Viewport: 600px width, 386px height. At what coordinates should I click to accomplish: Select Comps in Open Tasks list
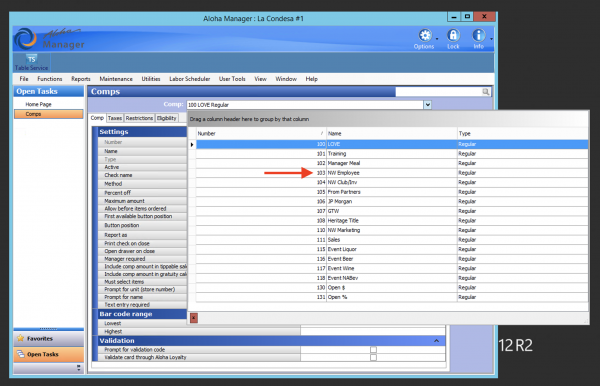[49, 114]
